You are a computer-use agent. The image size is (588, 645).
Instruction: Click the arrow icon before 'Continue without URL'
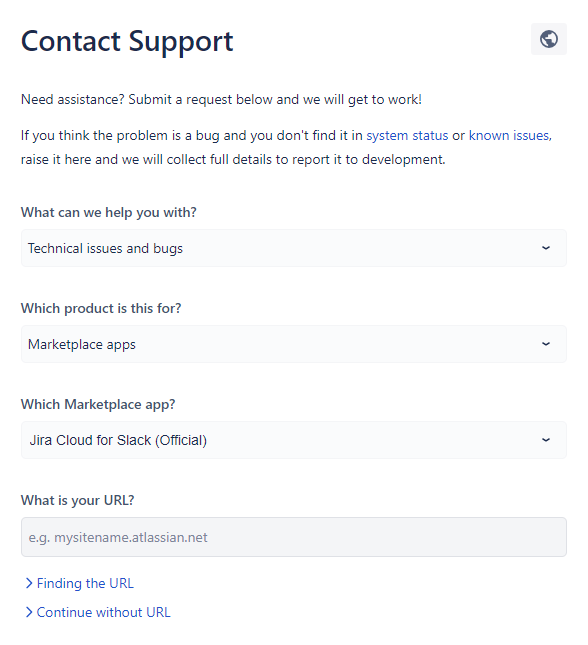(29, 612)
